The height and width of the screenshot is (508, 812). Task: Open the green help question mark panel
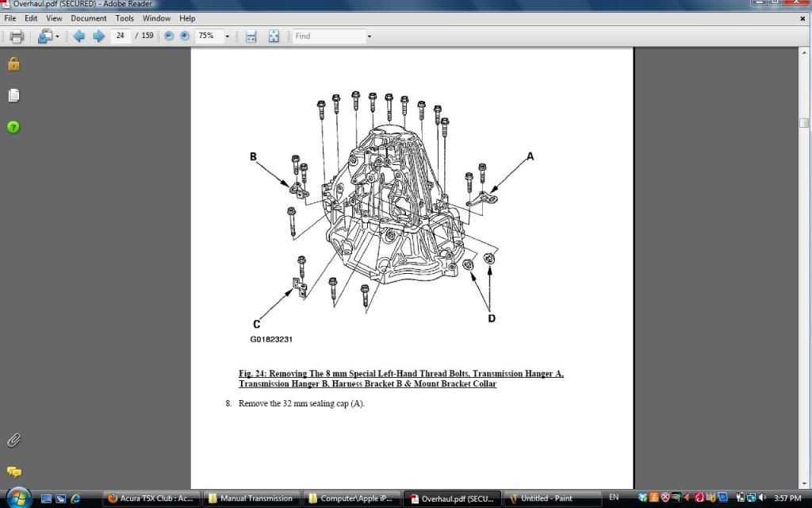[13, 127]
